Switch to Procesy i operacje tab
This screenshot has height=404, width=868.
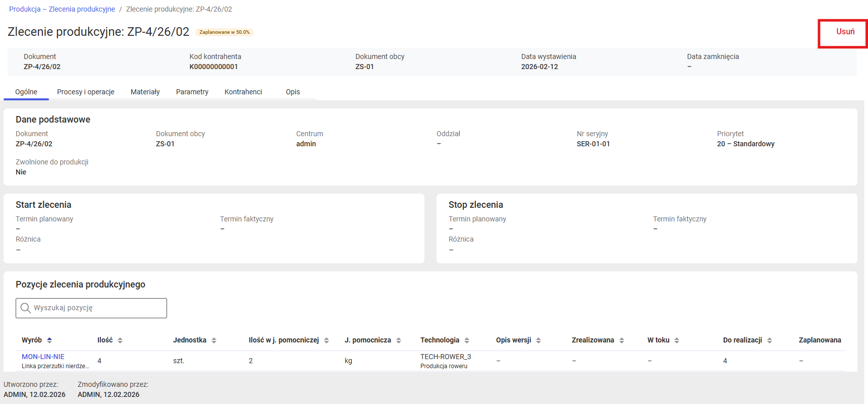coord(86,92)
